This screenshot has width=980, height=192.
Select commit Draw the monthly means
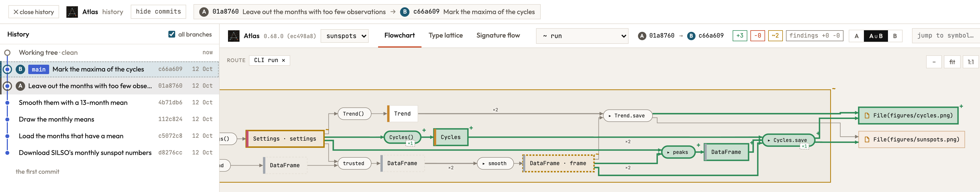[x=110, y=119]
